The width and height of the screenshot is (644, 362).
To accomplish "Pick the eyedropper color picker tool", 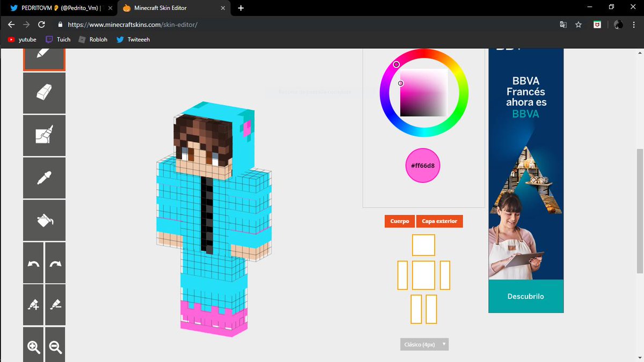I will [x=44, y=178].
